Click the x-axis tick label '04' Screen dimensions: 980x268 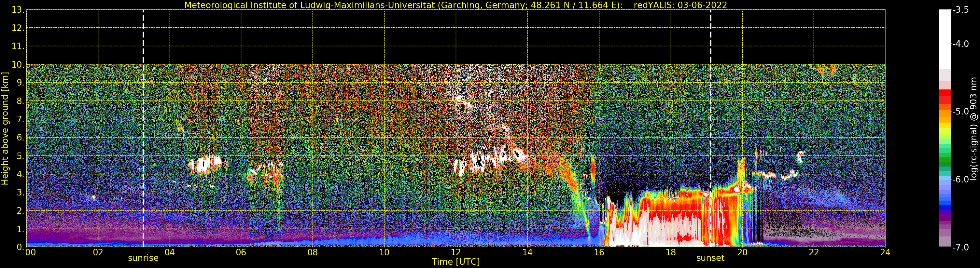[x=170, y=252]
